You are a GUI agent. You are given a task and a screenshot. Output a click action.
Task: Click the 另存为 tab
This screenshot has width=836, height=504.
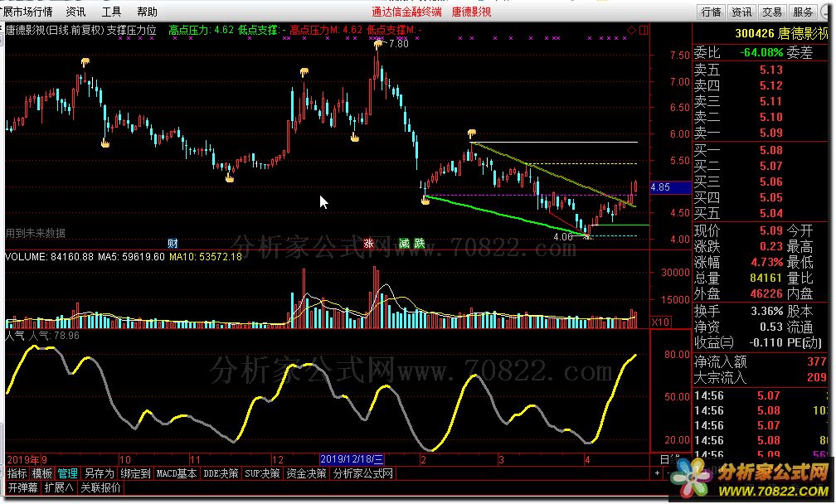(x=100, y=473)
